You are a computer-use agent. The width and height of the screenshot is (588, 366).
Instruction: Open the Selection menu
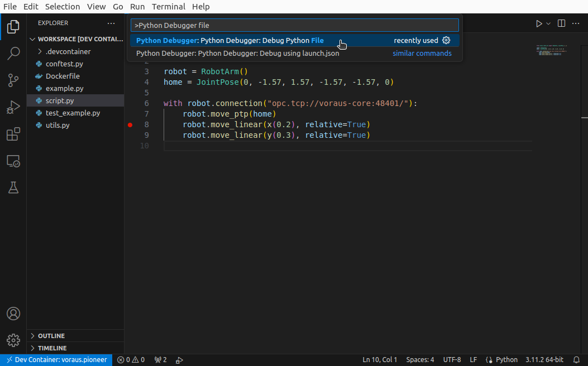click(63, 7)
